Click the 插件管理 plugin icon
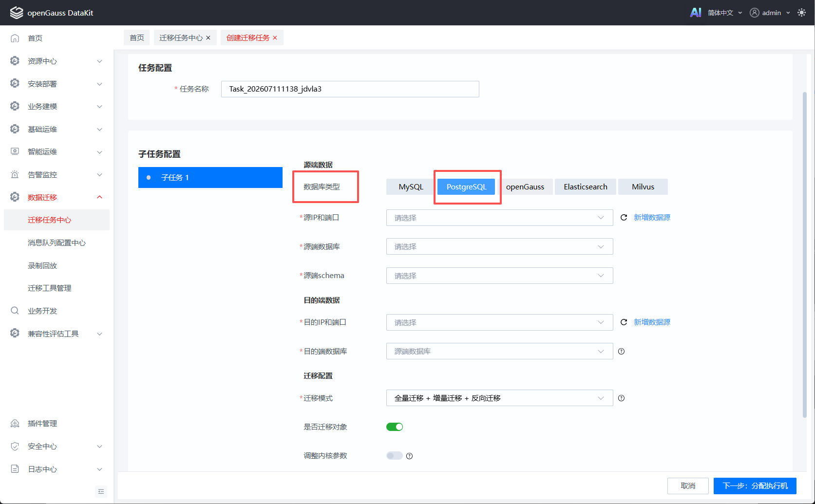The width and height of the screenshot is (815, 504). 15,424
